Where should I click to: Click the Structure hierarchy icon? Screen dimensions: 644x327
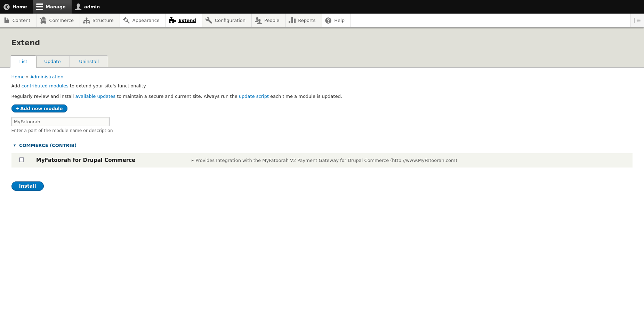(87, 21)
